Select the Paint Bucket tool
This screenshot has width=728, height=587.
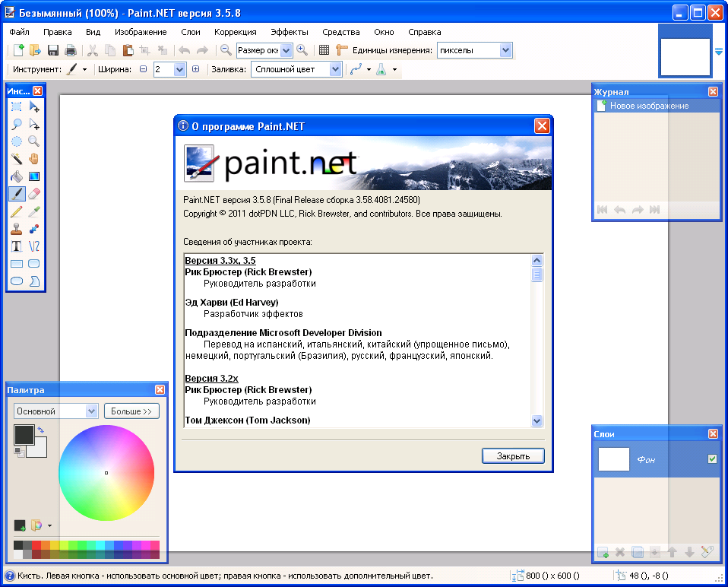[16, 176]
